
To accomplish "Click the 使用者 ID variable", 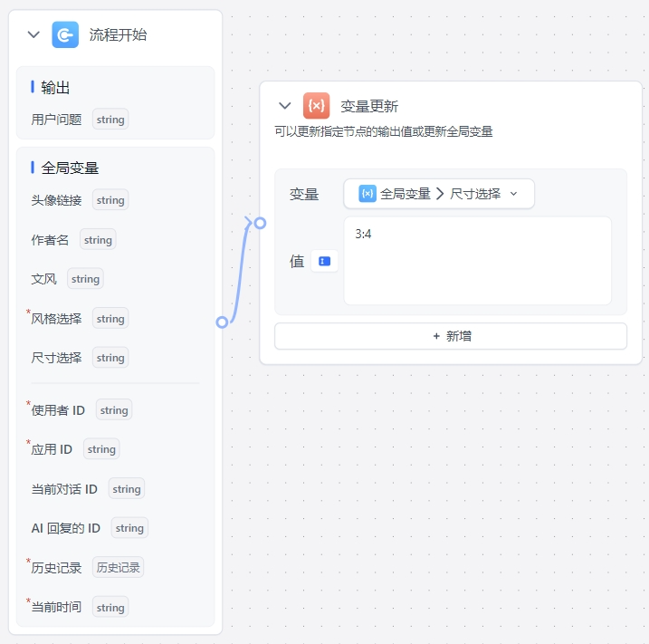I will pos(58,410).
